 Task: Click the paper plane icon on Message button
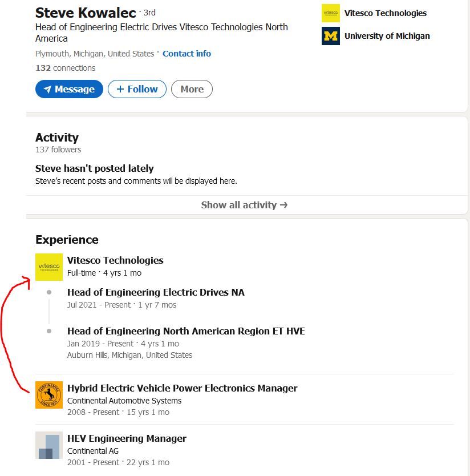tap(47, 89)
